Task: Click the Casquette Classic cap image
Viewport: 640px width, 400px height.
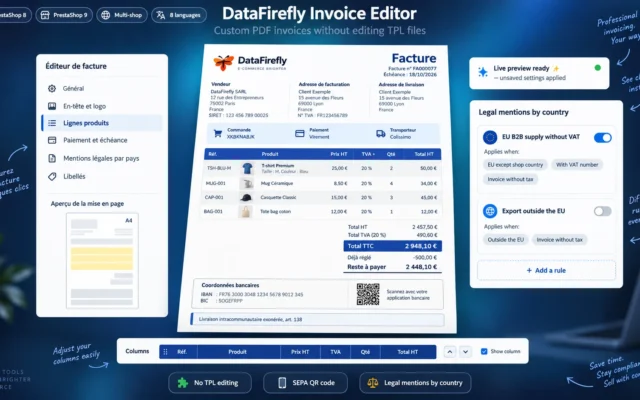Action: [x=246, y=198]
